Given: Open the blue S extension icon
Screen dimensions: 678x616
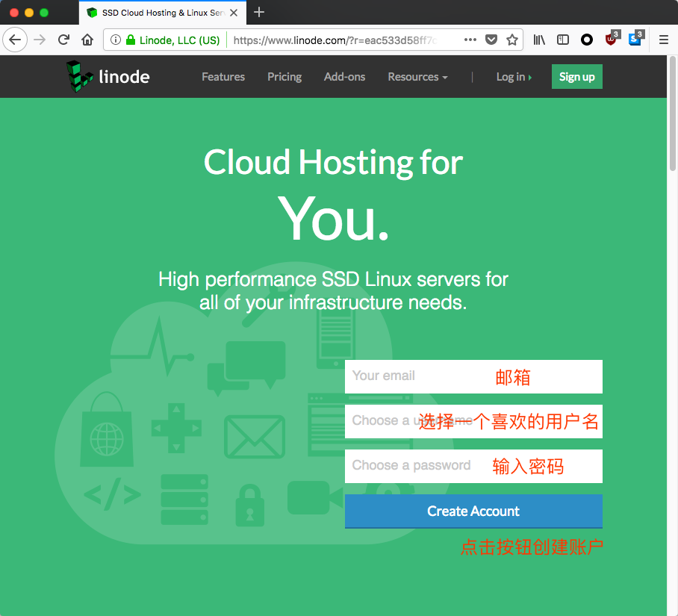Looking at the screenshot, I should pos(636,39).
